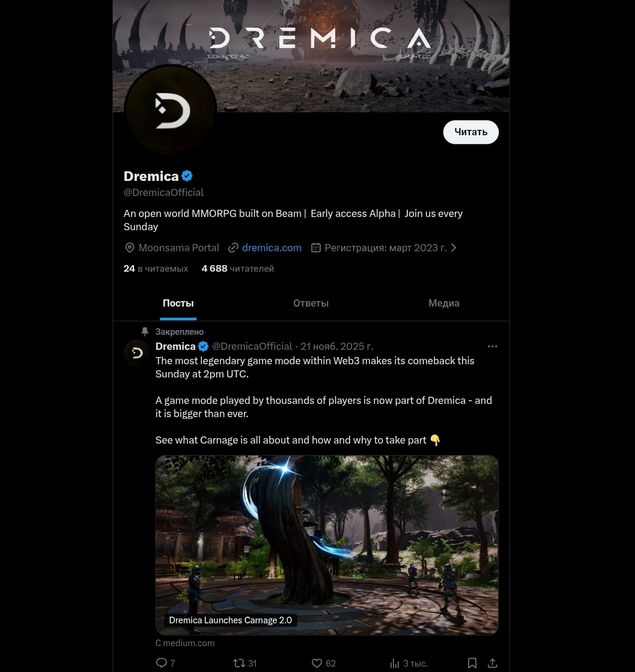Open the Dremica Launches Carnage 2.0 card
The height and width of the screenshot is (672, 635).
pyautogui.click(x=327, y=545)
